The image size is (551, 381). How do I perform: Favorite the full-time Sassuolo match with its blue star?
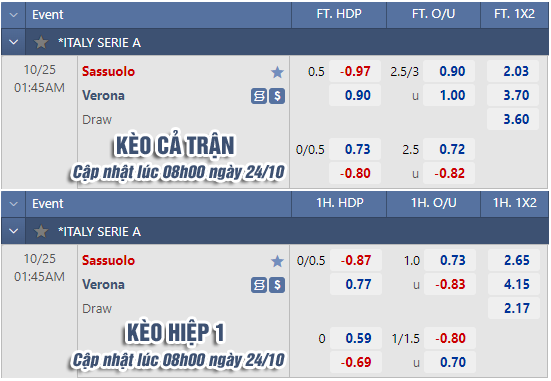click(x=277, y=72)
